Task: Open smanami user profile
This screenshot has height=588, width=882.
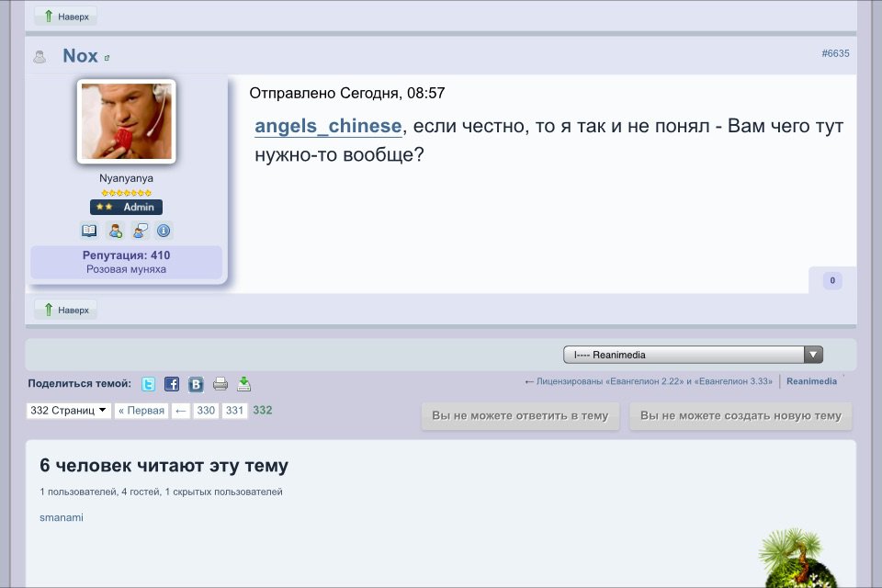Action: click(x=62, y=517)
